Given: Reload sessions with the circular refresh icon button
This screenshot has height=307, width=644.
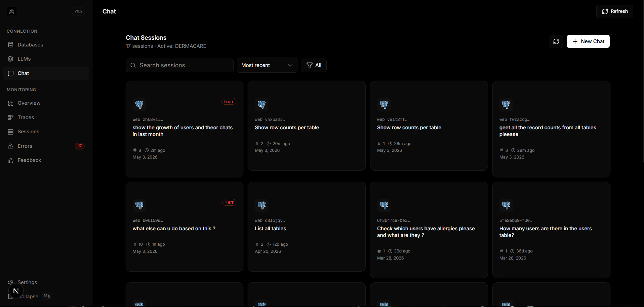Looking at the screenshot, I should (556, 41).
